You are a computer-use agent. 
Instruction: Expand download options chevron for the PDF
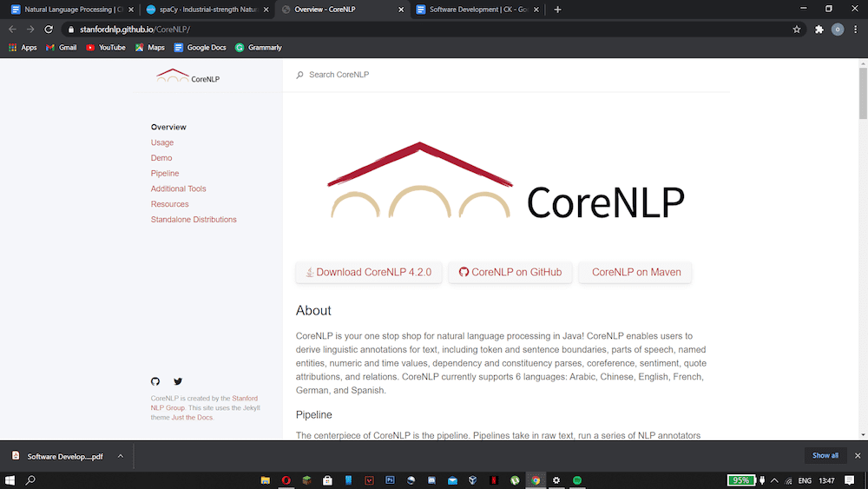121,456
